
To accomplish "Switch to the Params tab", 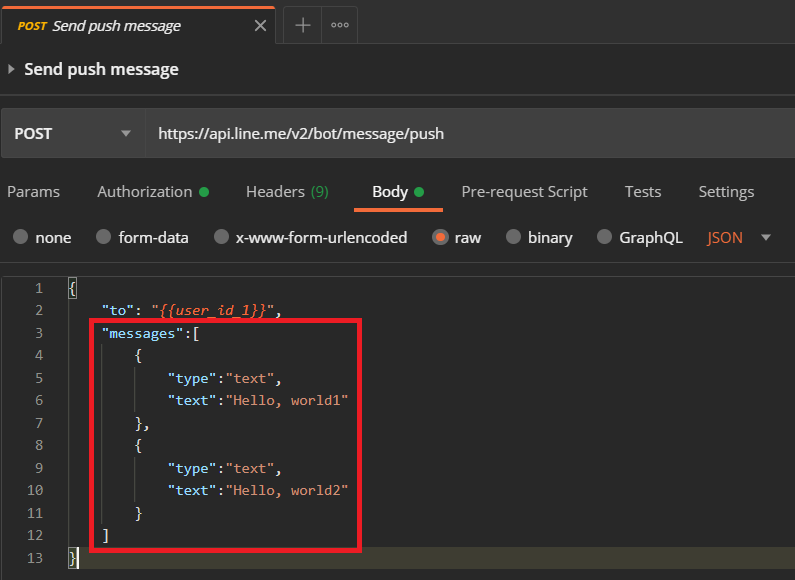I will pos(33,192).
